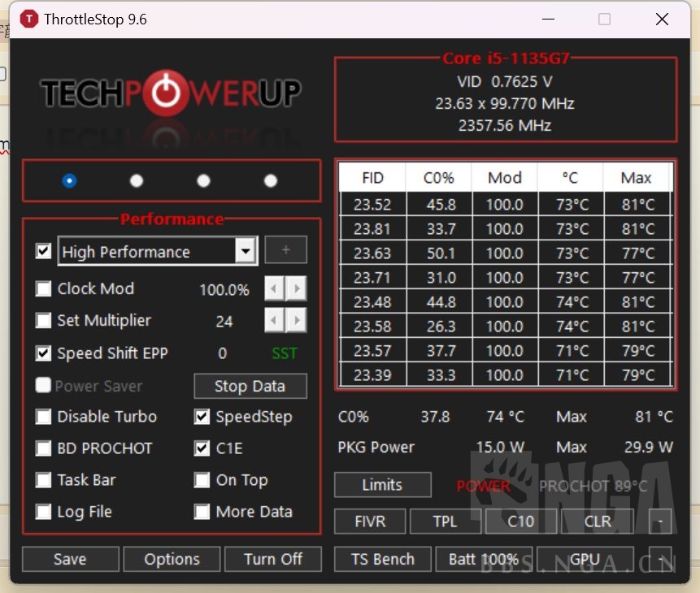Image resolution: width=700 pixels, height=593 pixels.
Task: Check the Log File option
Action: coord(43,512)
